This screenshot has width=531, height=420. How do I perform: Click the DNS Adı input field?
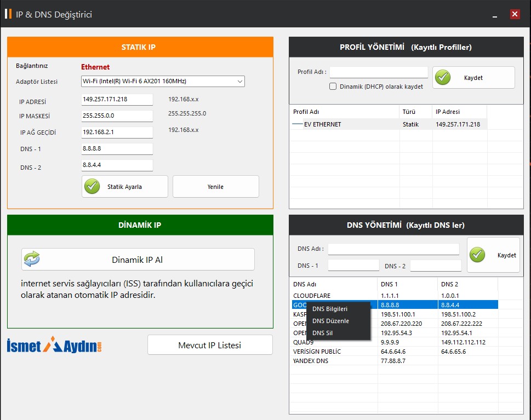click(393, 249)
